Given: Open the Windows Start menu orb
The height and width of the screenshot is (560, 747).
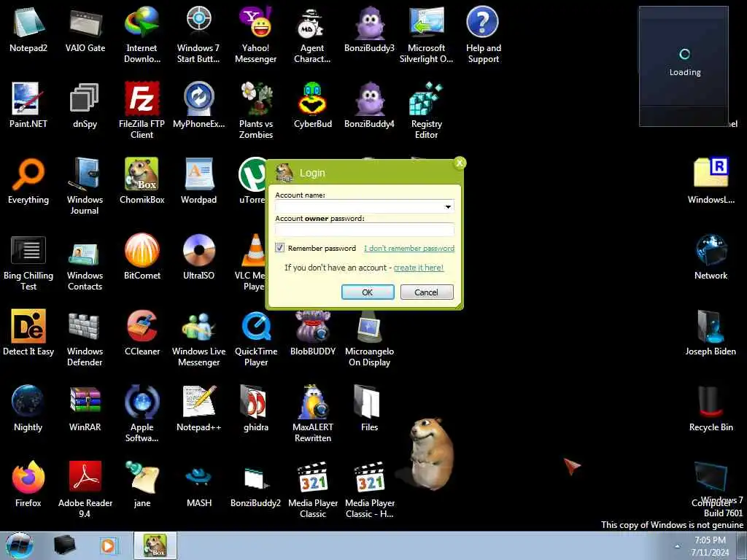Looking at the screenshot, I should click(x=20, y=545).
